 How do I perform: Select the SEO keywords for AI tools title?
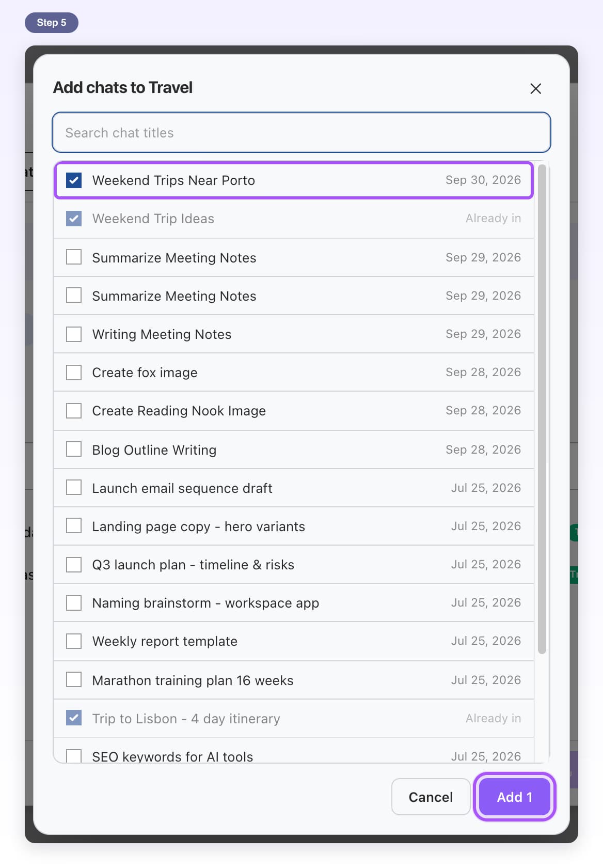[x=172, y=756]
